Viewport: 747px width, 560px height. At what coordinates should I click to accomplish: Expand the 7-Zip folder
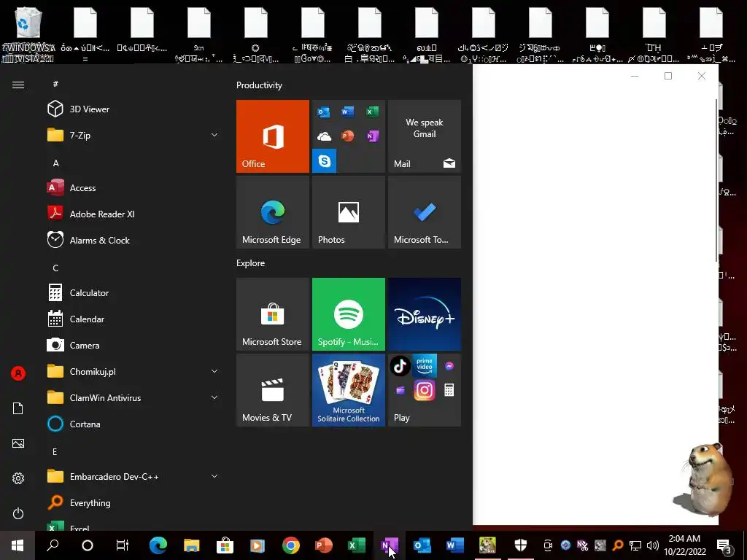tap(131, 135)
